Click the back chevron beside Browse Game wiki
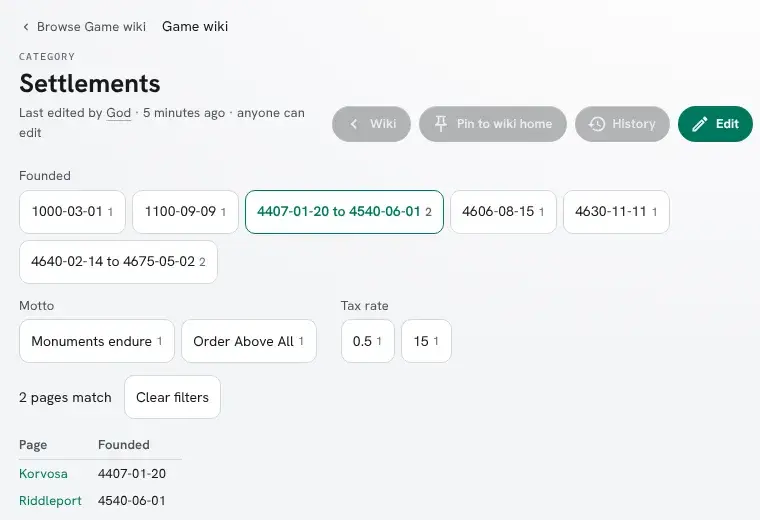The width and height of the screenshot is (760, 520). (26, 27)
